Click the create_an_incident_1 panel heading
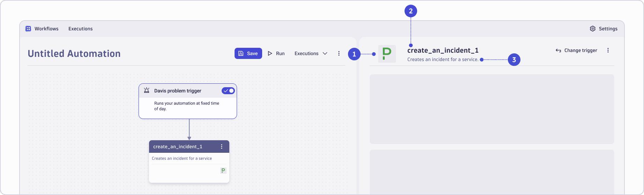Viewport: 644px width, 195px height. pyautogui.click(x=443, y=50)
